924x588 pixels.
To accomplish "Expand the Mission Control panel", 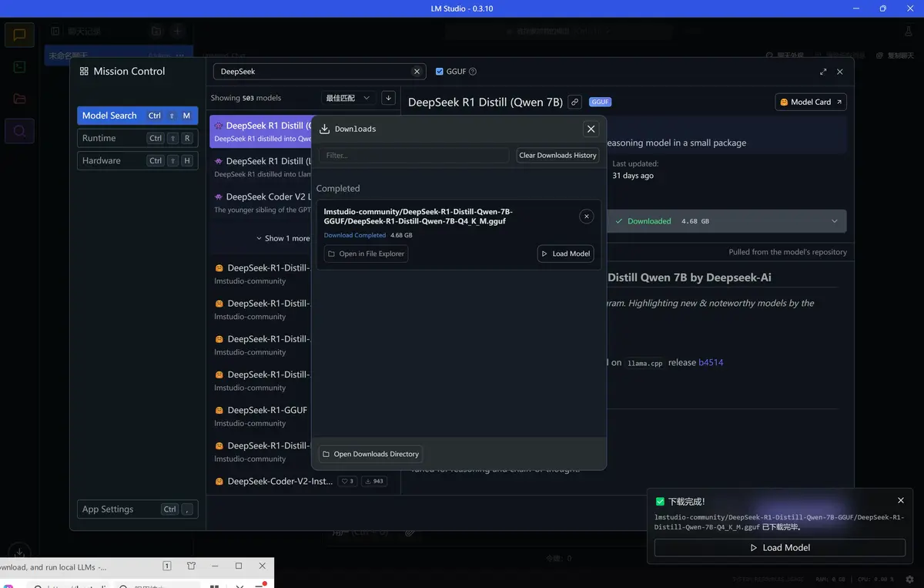I will point(823,72).
